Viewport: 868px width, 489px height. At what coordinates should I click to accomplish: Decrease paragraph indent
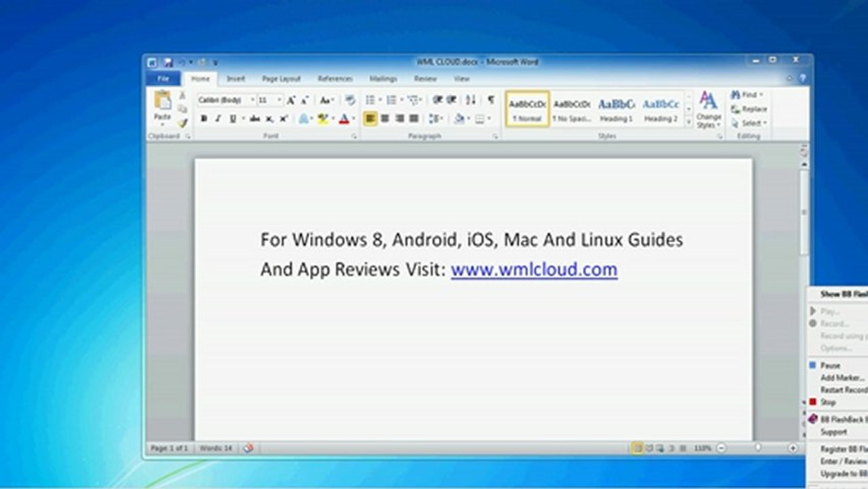click(x=438, y=100)
